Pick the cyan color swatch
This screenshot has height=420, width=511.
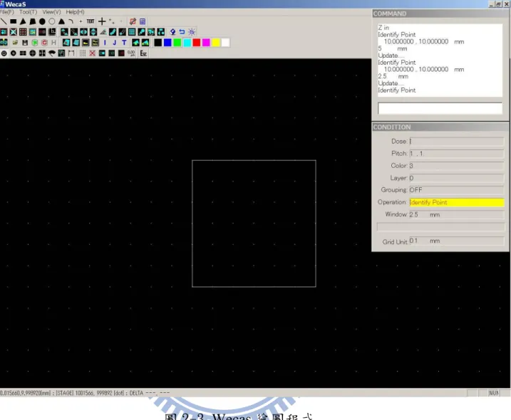(187, 43)
